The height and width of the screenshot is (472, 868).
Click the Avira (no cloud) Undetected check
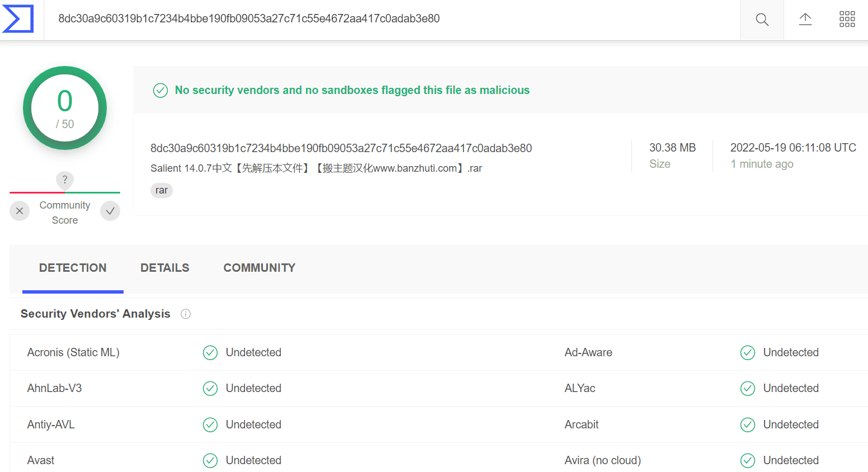coord(748,461)
